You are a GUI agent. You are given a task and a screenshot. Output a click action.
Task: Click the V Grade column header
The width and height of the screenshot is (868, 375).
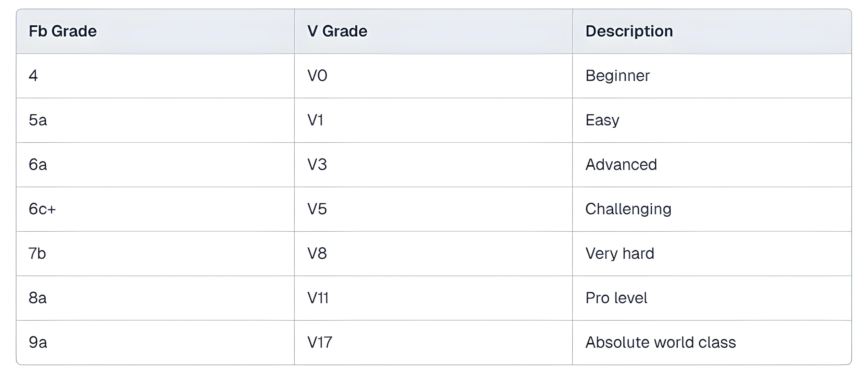[x=337, y=31]
